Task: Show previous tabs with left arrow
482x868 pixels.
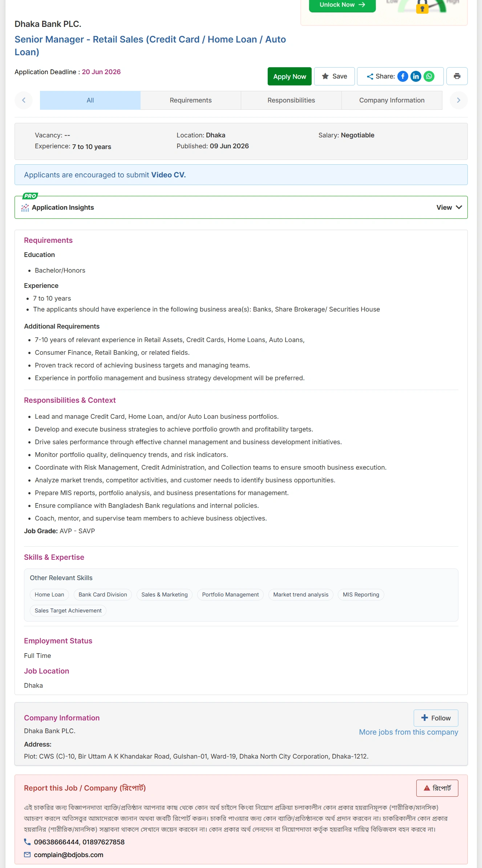Action: point(24,100)
